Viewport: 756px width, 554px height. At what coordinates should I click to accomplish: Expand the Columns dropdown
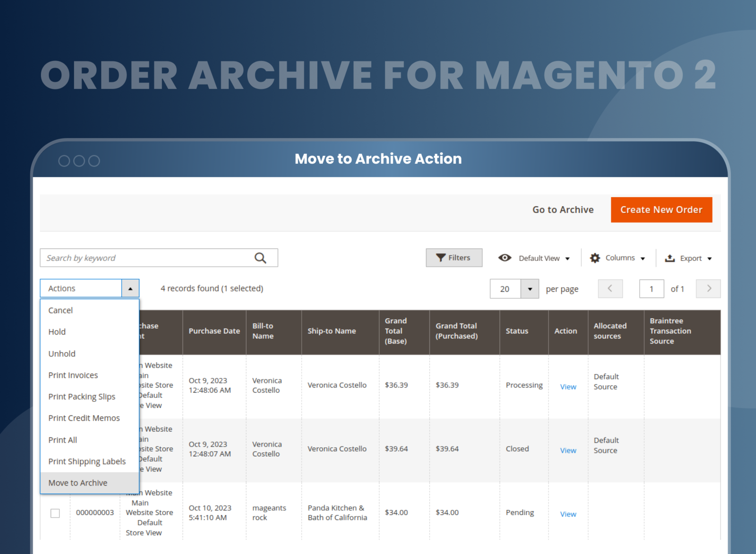tap(625, 258)
